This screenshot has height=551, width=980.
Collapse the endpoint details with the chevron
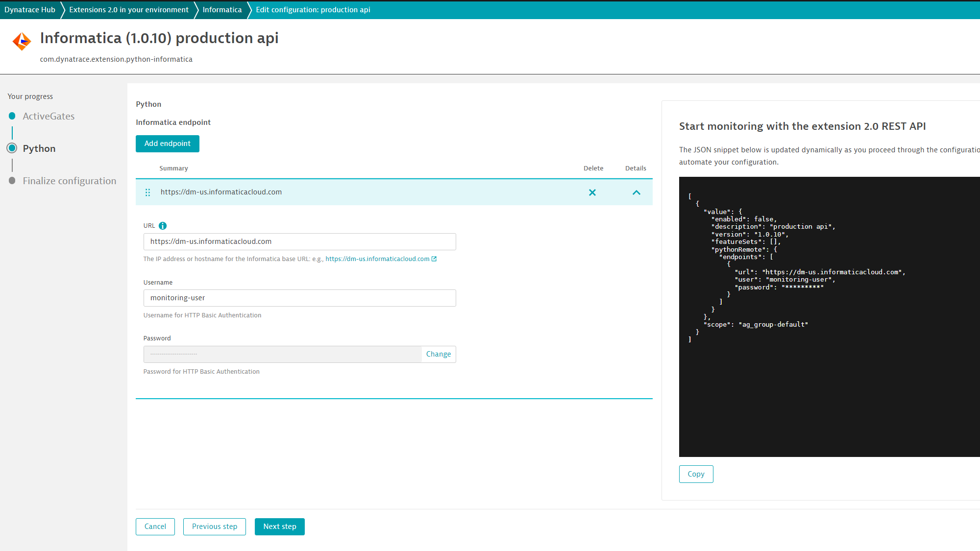click(x=636, y=192)
